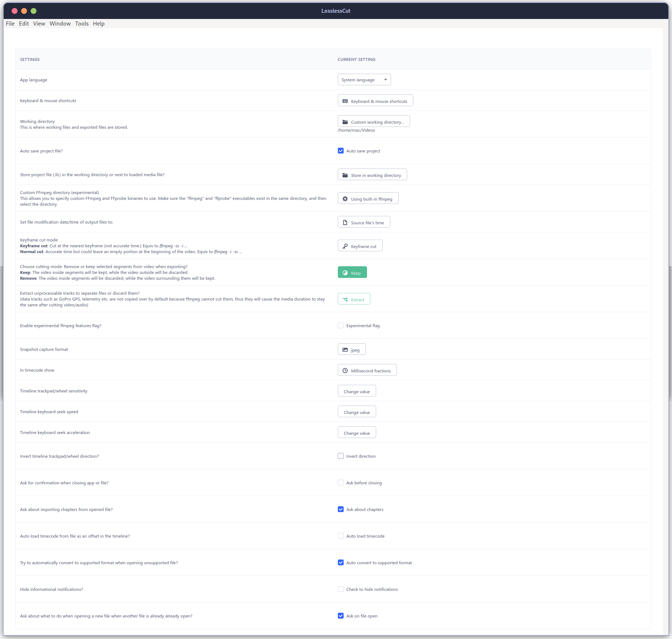The width and height of the screenshot is (672, 639).
Task: Change the jpeg snapshot format button
Action: point(352,349)
